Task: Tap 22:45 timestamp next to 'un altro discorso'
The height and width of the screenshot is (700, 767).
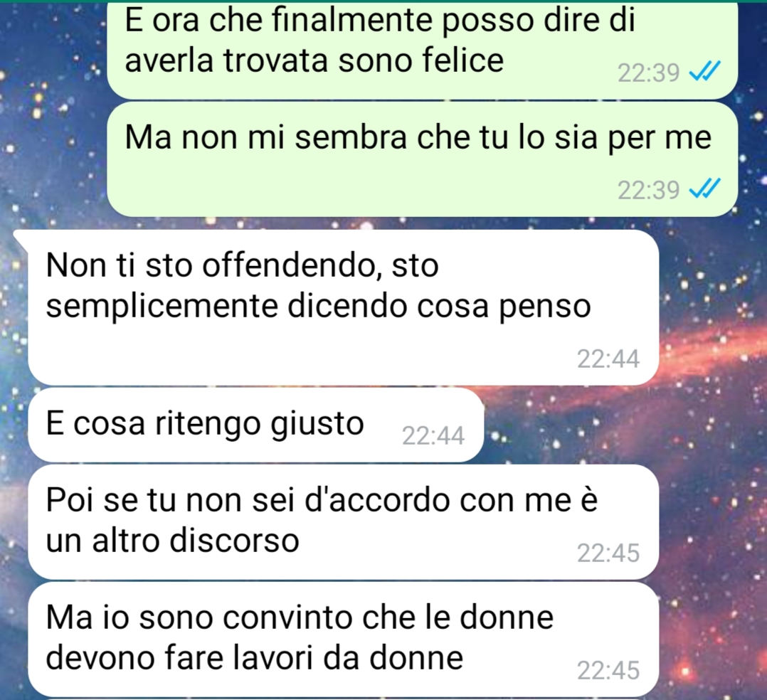Action: 608,553
